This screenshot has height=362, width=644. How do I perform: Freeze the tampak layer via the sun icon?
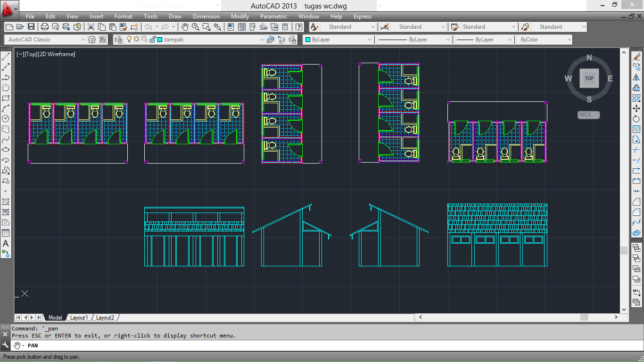[x=137, y=40]
